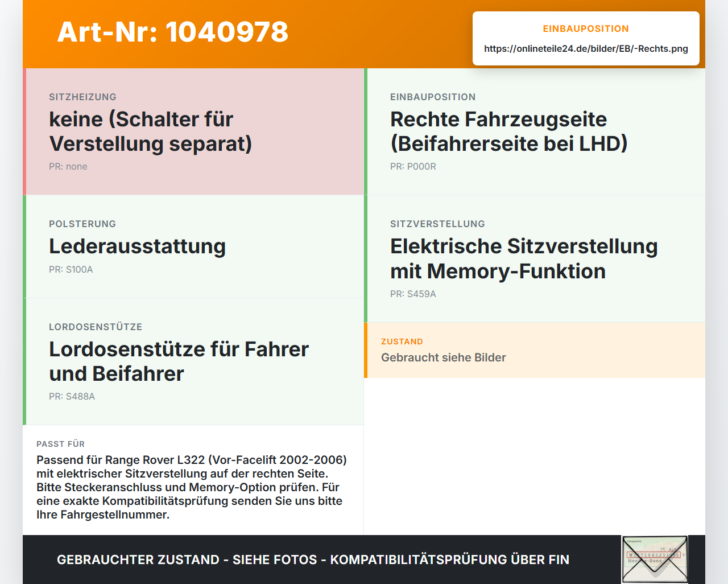Select the Einbauposition Rechte Fahrzeugseite card
Image resolution: width=728 pixels, height=584 pixels.
click(x=535, y=131)
